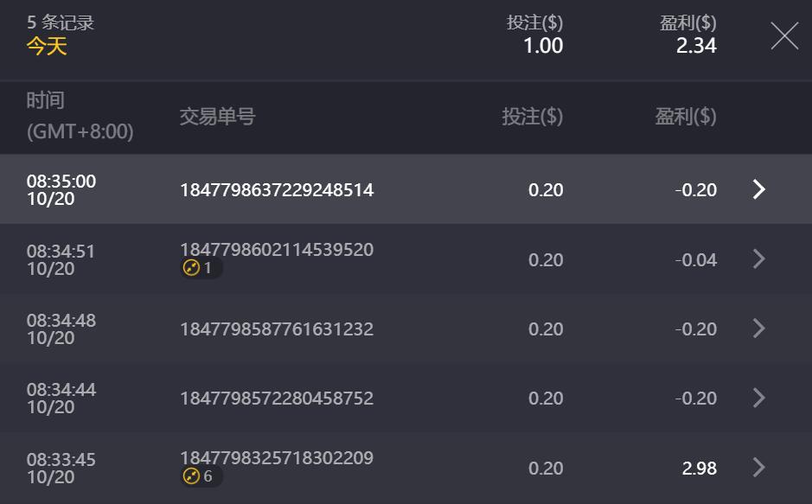The width and height of the screenshot is (812, 504).
Task: Select transaction number 1847798637229248514
Action: coord(277,189)
